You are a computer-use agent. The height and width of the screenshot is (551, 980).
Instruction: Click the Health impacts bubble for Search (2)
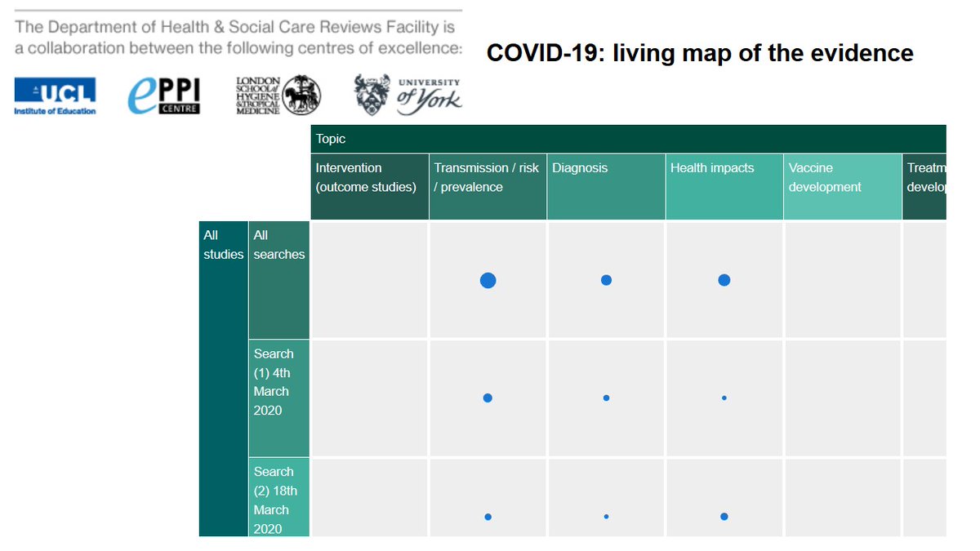724,517
